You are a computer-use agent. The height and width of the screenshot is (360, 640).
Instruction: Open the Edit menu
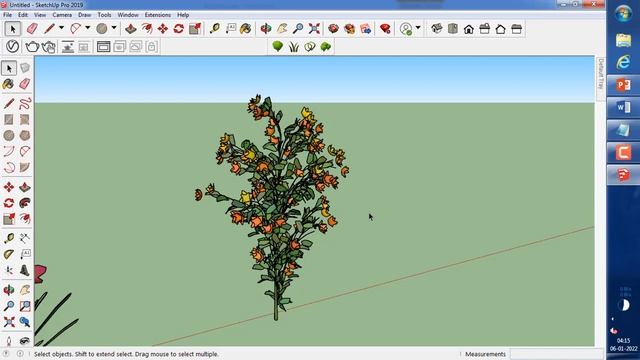pos(23,15)
